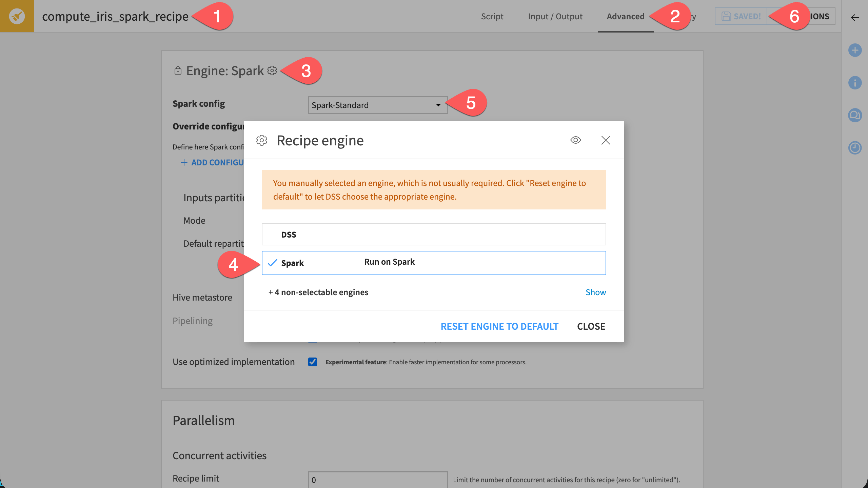
Task: Click the prepare recipe broom icon
Action: tap(17, 16)
